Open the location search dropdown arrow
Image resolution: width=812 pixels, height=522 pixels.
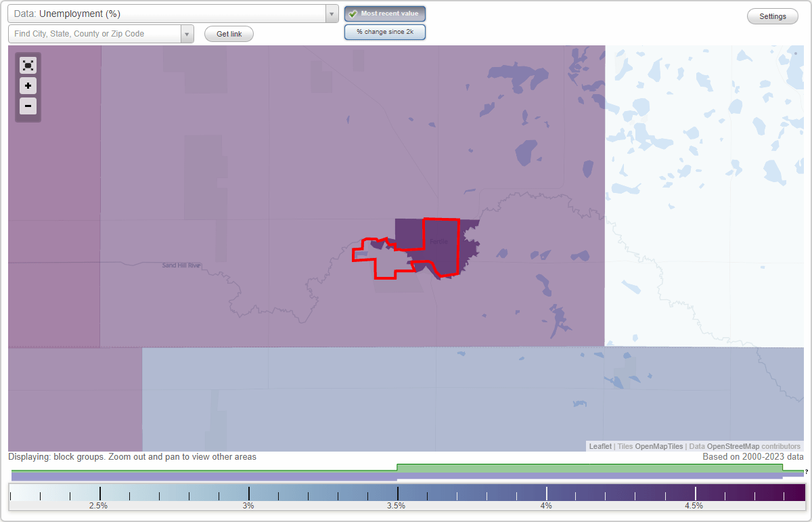pos(187,32)
